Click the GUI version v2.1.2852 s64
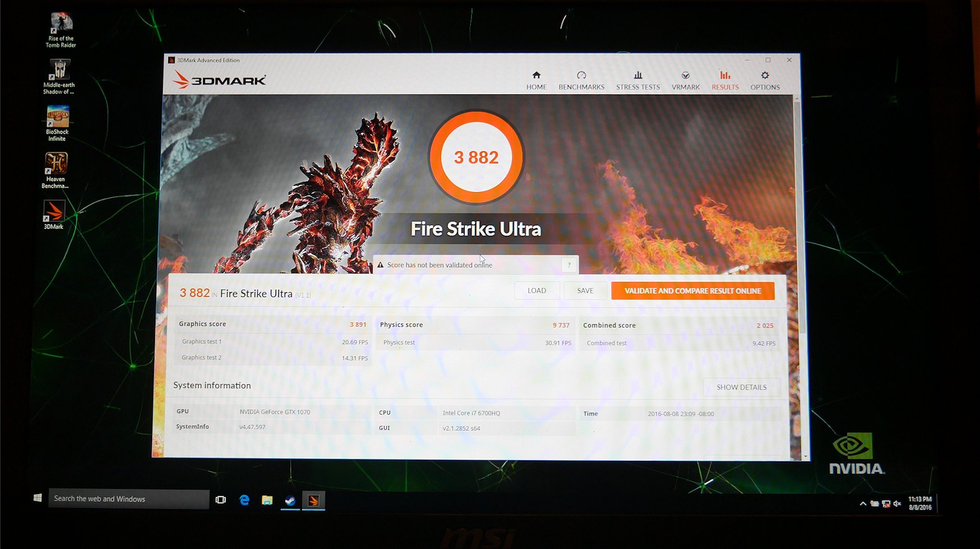Screen dimensions: 980x549 [x=461, y=428]
